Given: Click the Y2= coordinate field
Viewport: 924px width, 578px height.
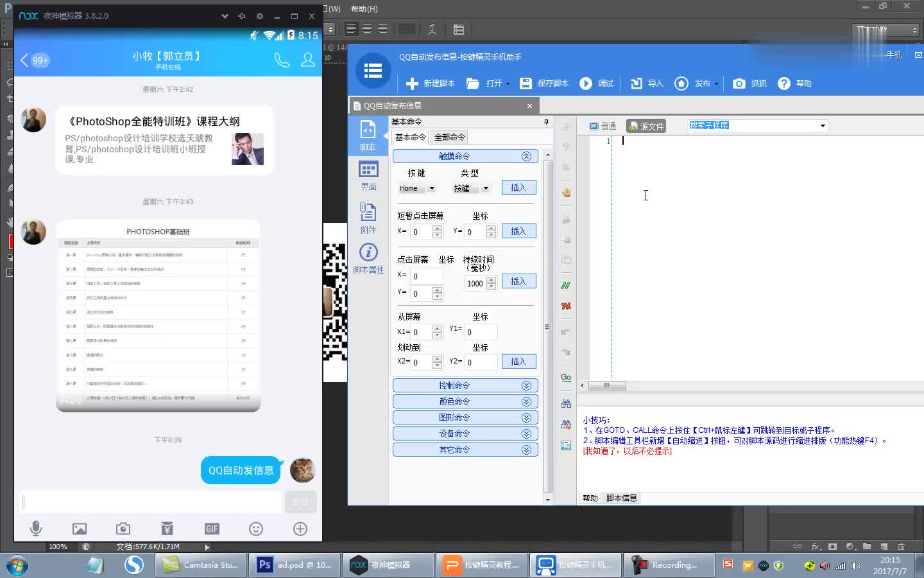Looking at the screenshot, I should 481,362.
